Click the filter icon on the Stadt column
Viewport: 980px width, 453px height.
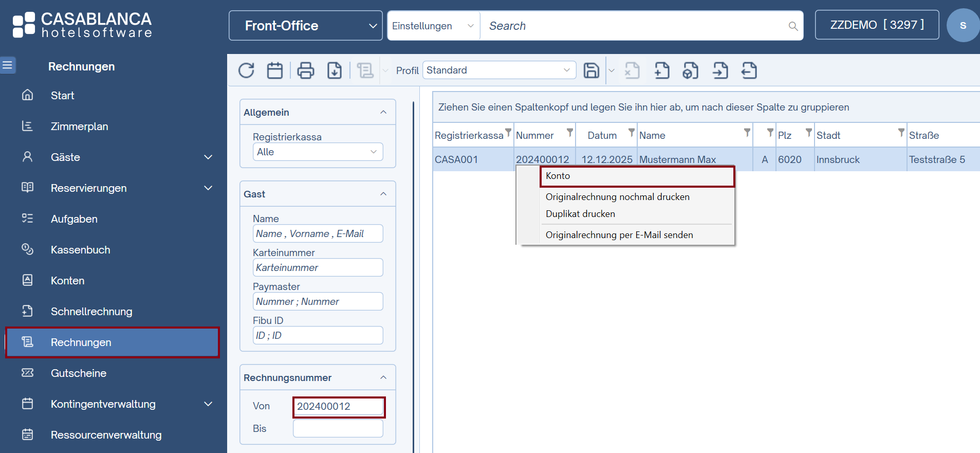[x=901, y=133]
